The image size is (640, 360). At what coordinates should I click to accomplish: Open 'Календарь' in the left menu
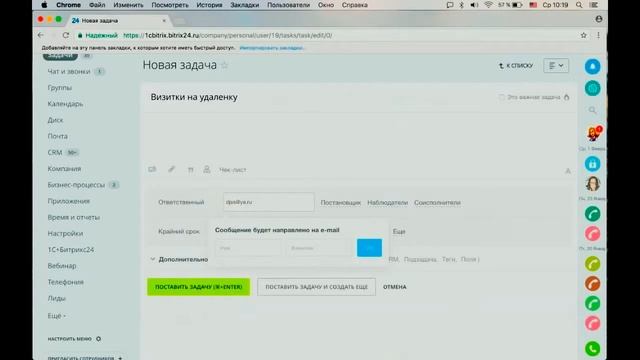(65, 104)
